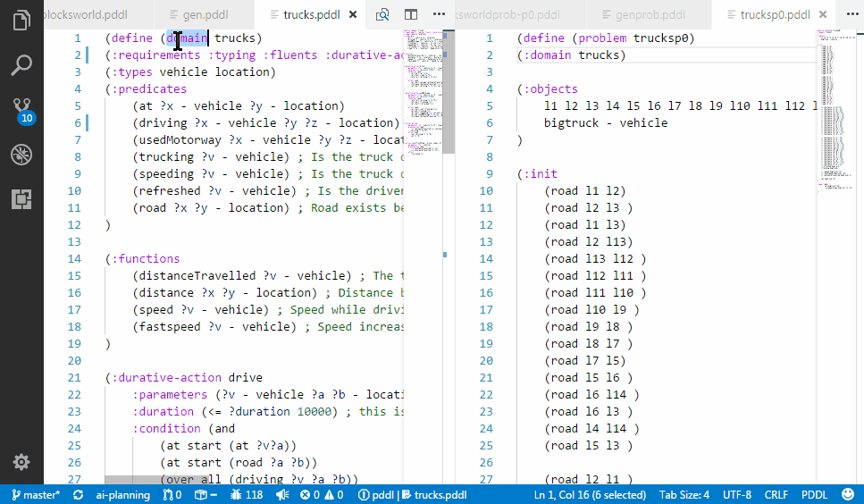This screenshot has height=504, width=864.
Task: Open the Explorer view in activity bar
Action: [21, 21]
